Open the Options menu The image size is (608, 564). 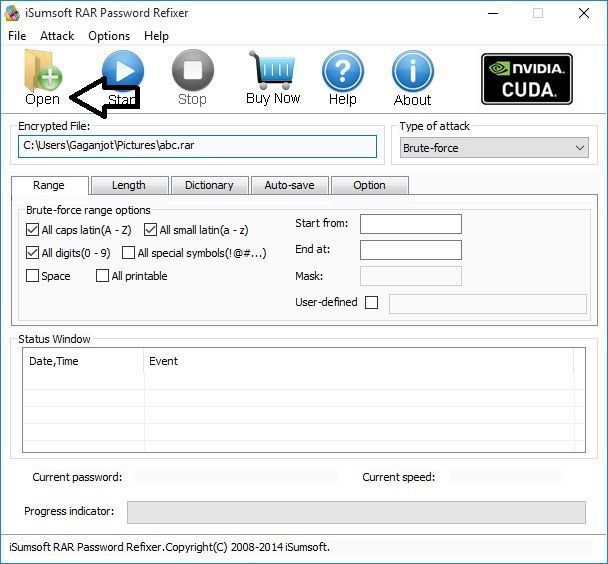[109, 36]
